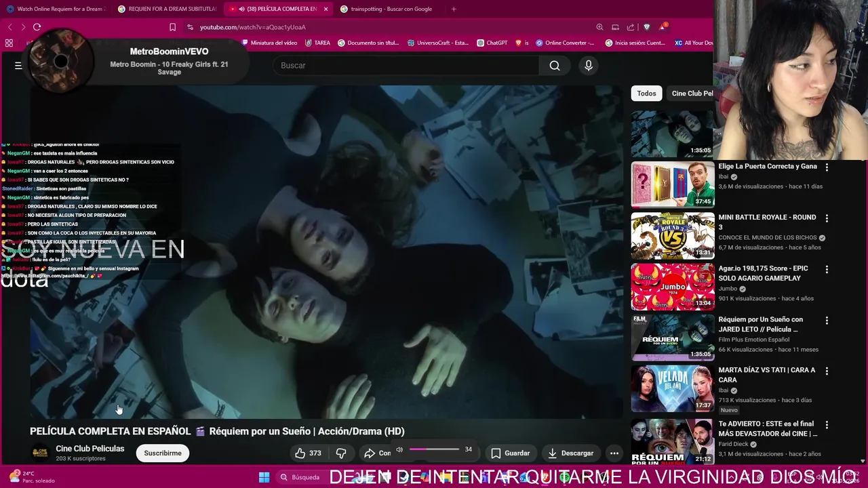
Task: Click the Ibai channel under Elige La Puerta
Action: pos(724,177)
